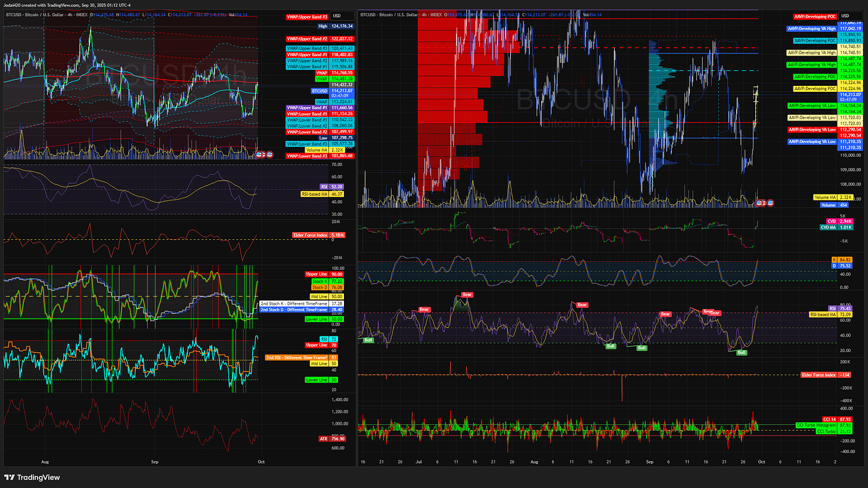This screenshot has width=868, height=488.
Task: Click the green AAVP:Developing VA Low 114,164.34 label
Action: (x=824, y=105)
